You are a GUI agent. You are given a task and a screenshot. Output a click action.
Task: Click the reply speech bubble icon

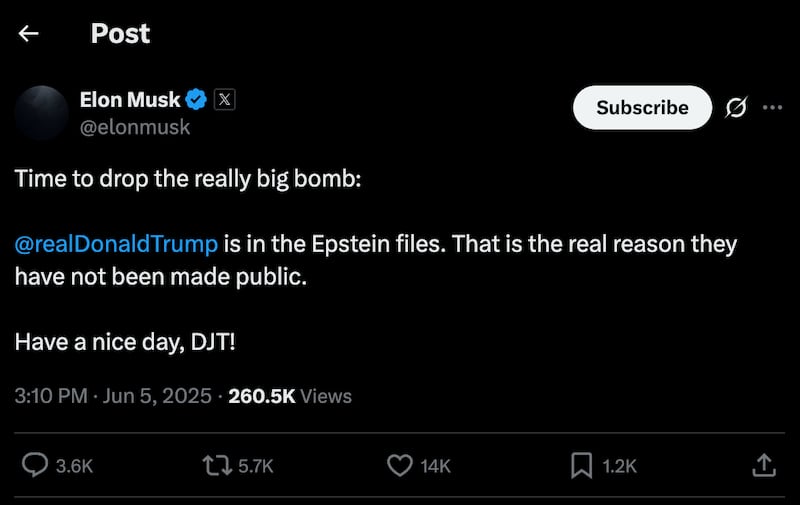(x=36, y=465)
